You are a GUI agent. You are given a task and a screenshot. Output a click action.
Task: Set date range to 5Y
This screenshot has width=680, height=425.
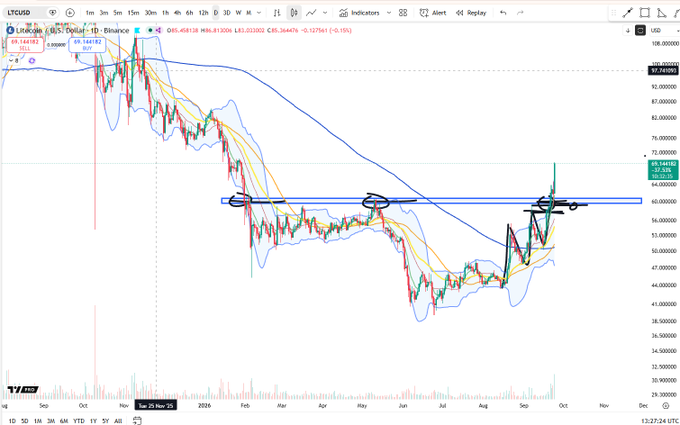(x=105, y=421)
